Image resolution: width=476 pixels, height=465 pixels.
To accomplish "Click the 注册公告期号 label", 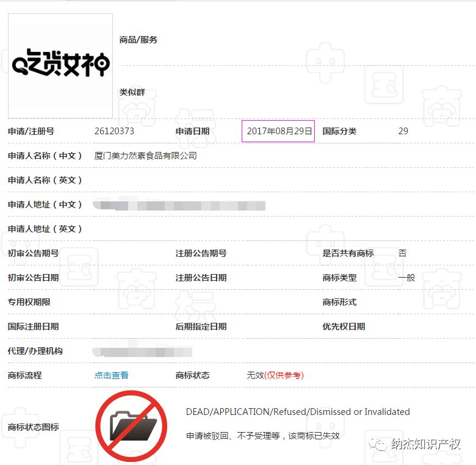I will tap(201, 253).
